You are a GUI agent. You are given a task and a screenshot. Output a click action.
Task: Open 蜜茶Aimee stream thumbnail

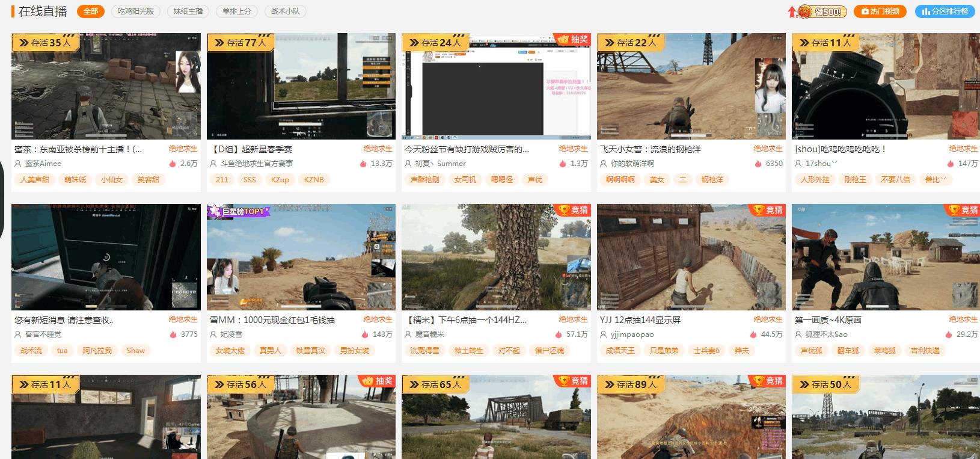tap(106, 87)
